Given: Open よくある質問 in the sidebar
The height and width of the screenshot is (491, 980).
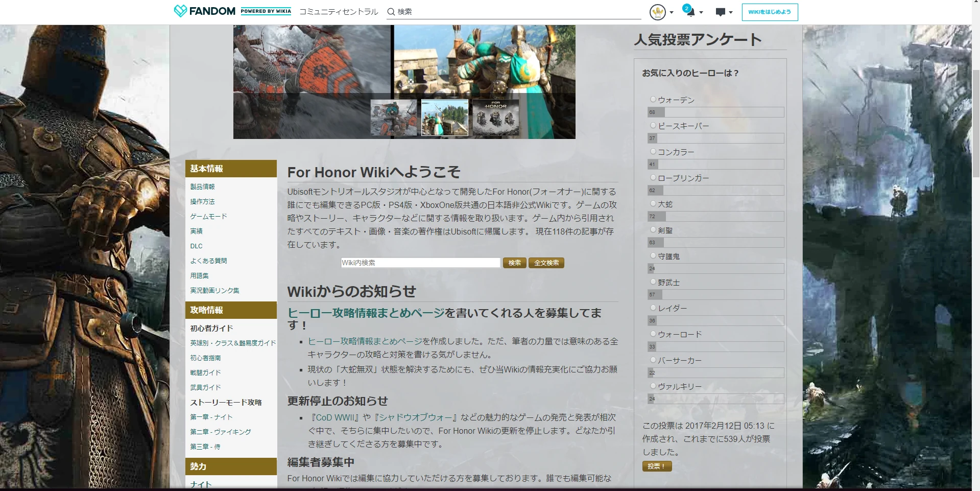Looking at the screenshot, I should (208, 261).
